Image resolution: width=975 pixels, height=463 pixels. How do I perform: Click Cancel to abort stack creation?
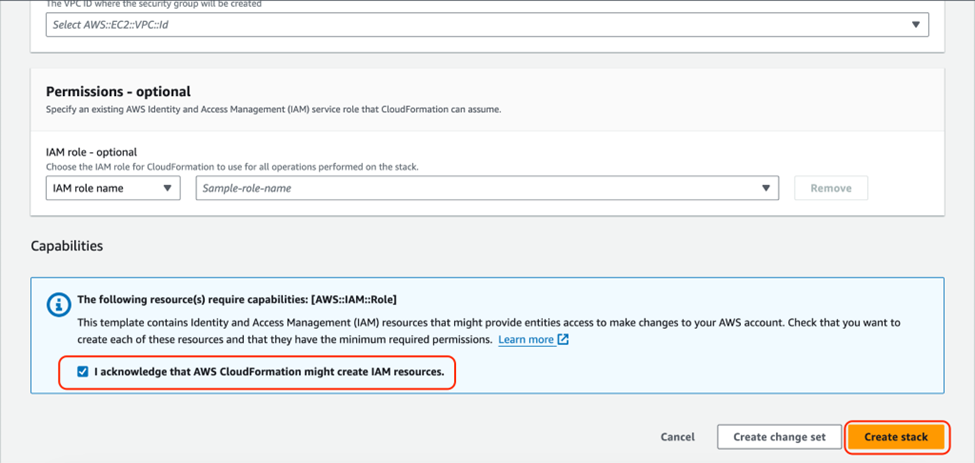[677, 437]
